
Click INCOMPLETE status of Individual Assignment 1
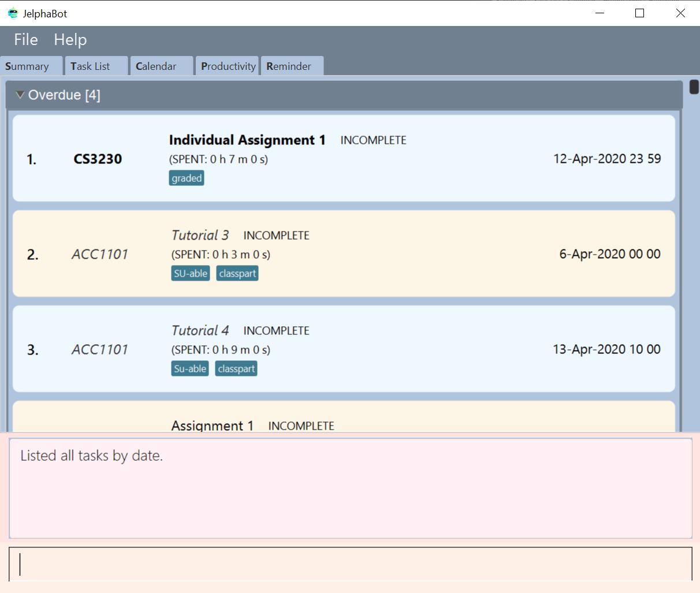(373, 140)
